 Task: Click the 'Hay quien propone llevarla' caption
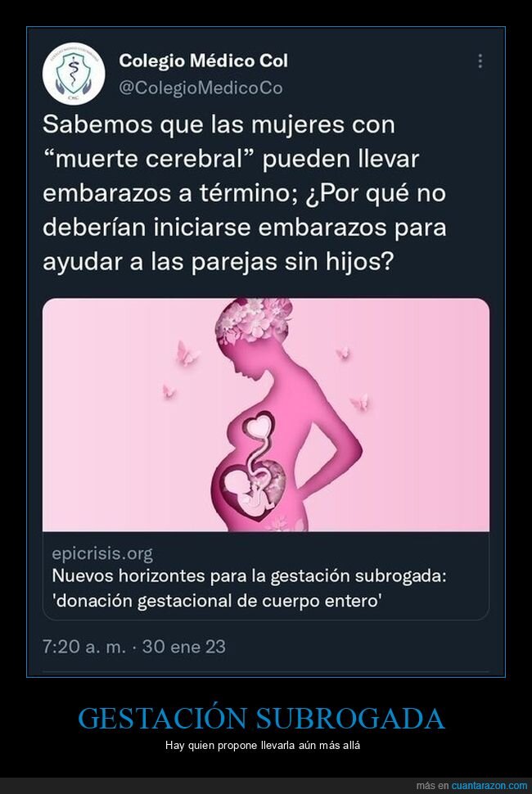[x=262, y=746]
